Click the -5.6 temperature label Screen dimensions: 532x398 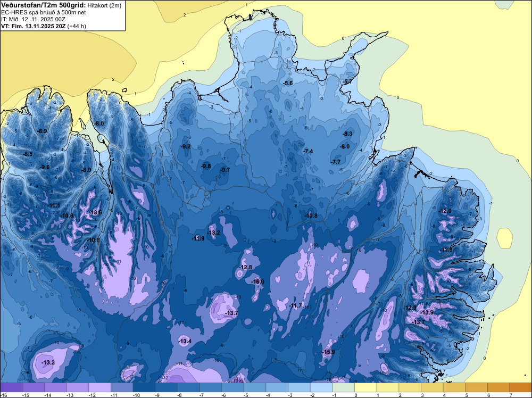point(288,83)
